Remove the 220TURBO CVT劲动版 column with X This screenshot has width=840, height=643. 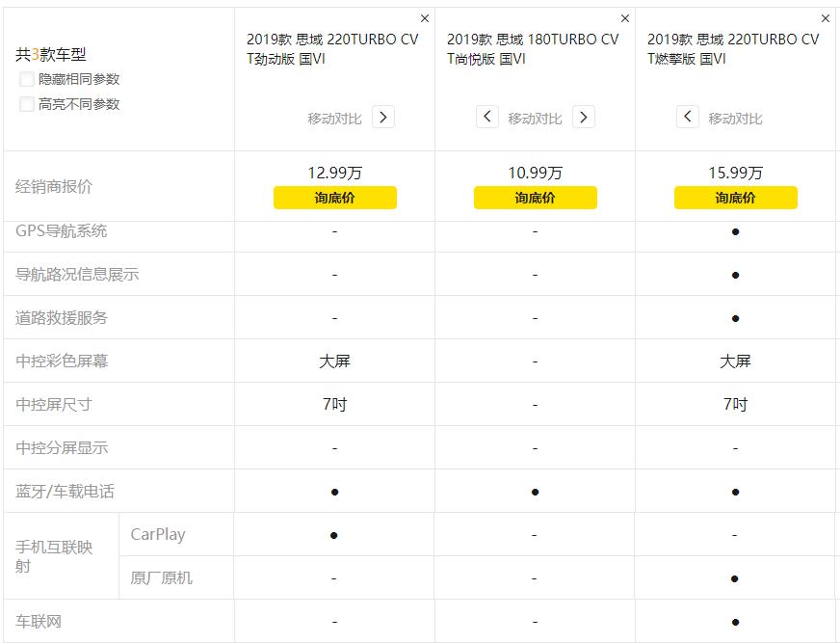(x=425, y=18)
